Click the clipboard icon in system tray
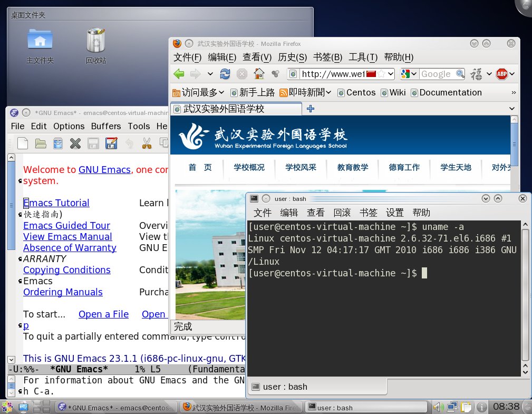Screen dimensions: 532x414 point(466,407)
